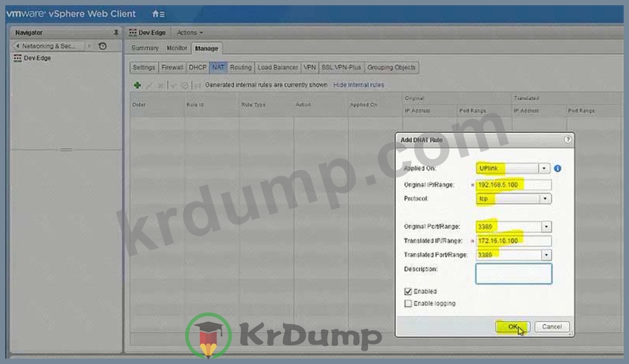Toggle the Enabled checkbox
The image size is (629, 364).
point(408,291)
